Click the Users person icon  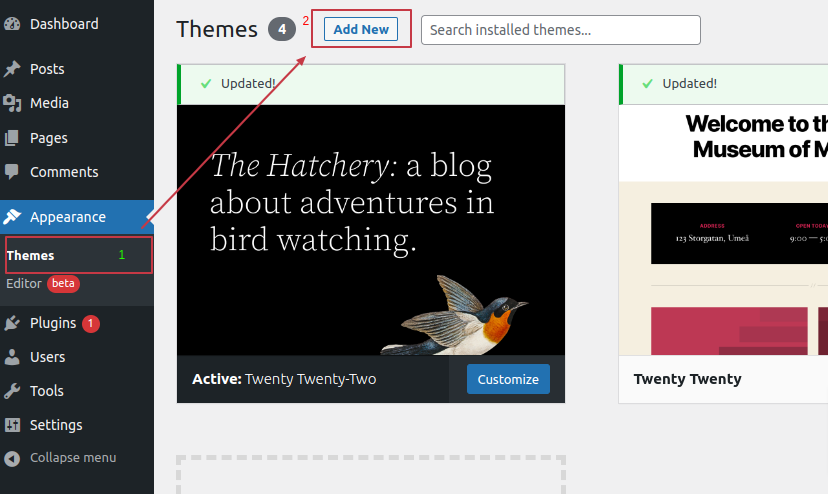(x=12, y=357)
